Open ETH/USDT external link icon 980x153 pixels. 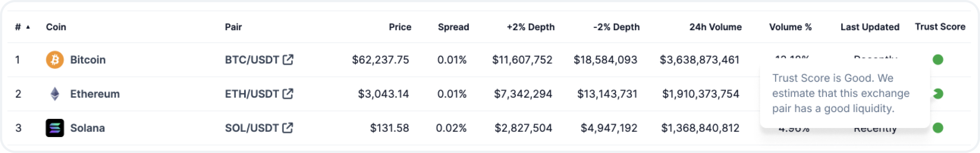[x=288, y=94]
